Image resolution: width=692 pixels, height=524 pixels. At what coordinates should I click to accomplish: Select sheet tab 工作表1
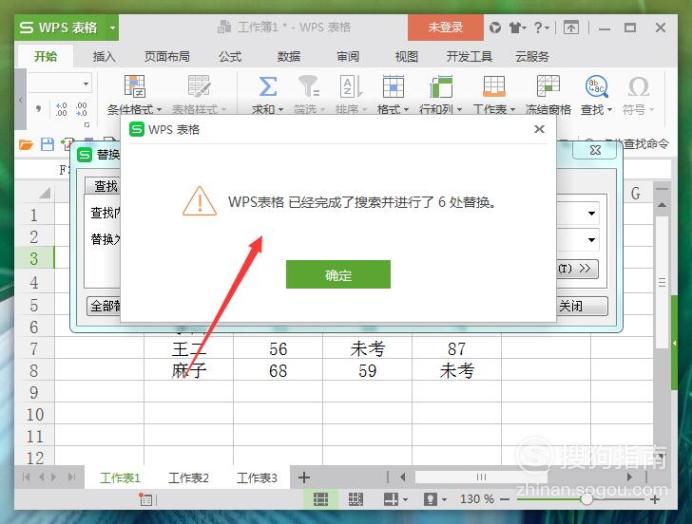120,478
